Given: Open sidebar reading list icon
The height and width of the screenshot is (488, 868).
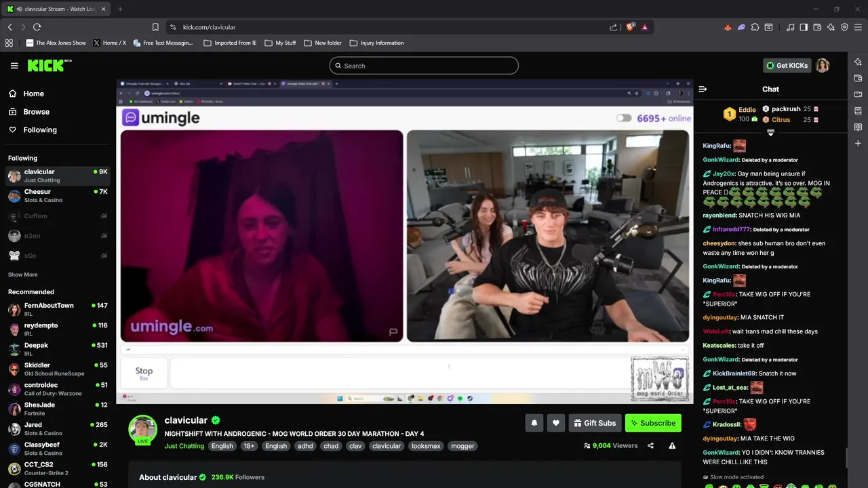Looking at the screenshot, I should [858, 127].
